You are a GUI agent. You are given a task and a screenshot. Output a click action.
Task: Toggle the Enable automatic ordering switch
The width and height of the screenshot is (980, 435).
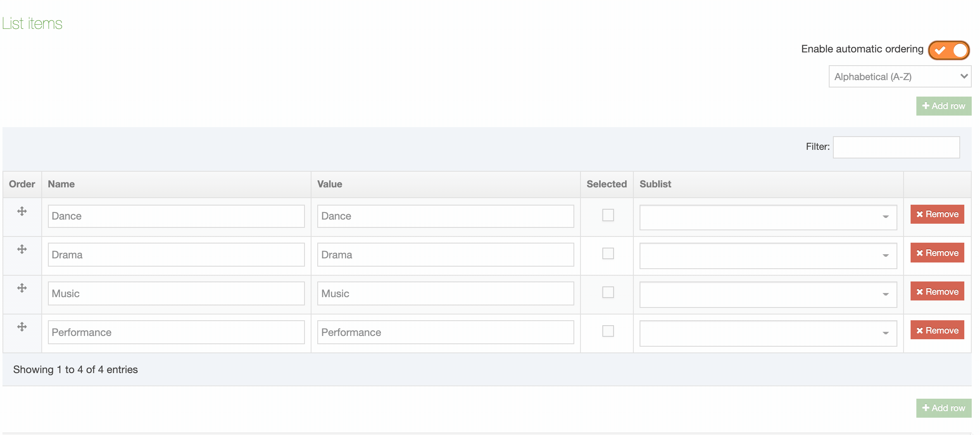(949, 50)
